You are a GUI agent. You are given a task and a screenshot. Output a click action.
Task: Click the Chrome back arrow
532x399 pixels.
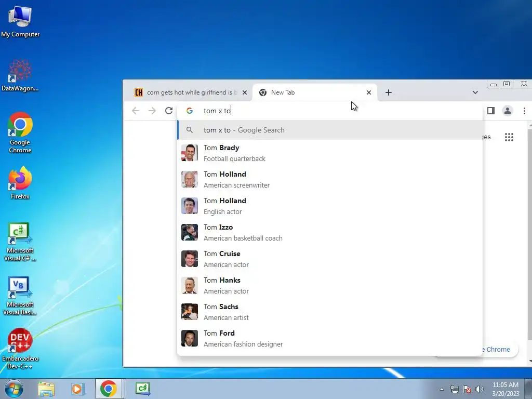136,111
